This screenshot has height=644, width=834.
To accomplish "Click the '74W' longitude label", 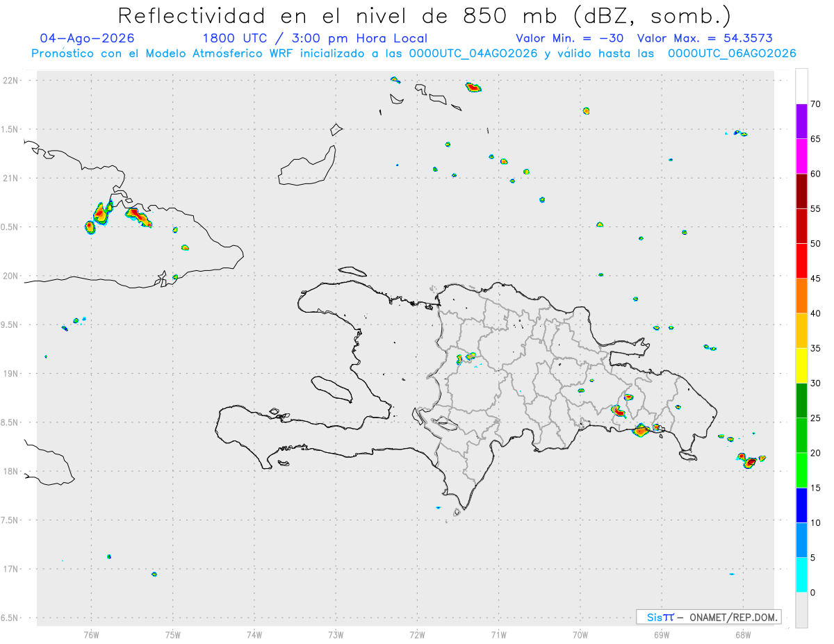I will 254,635.
